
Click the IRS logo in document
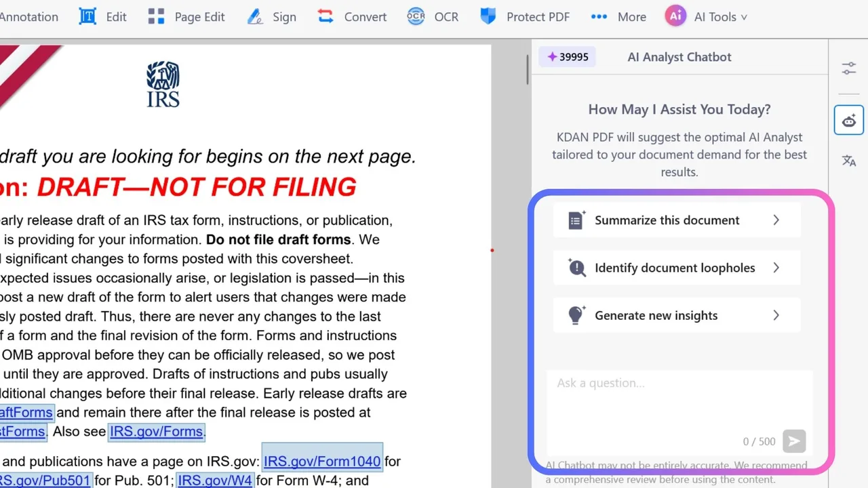(x=163, y=84)
